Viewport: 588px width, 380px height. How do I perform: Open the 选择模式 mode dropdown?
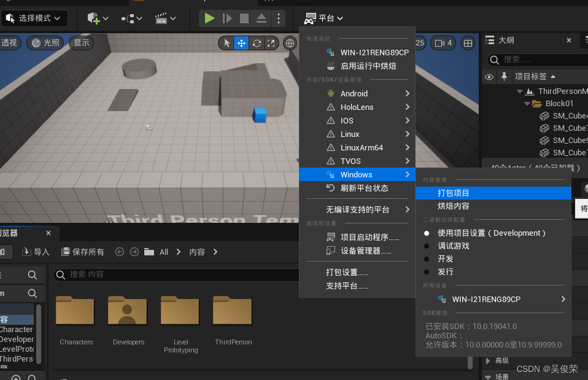pos(35,18)
